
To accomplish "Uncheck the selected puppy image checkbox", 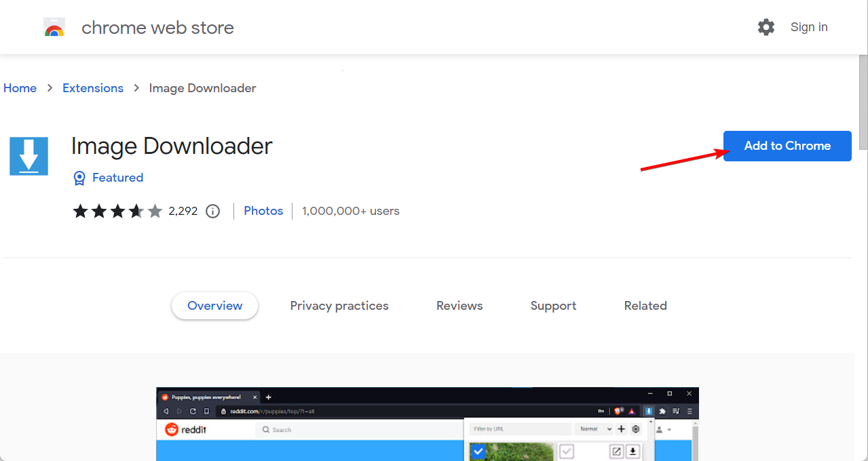I will coord(478,451).
